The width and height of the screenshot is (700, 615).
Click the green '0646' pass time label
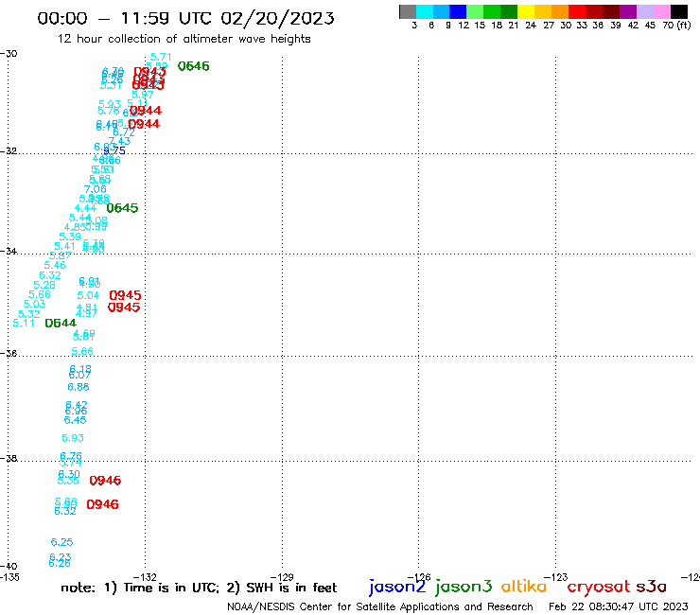[193, 66]
